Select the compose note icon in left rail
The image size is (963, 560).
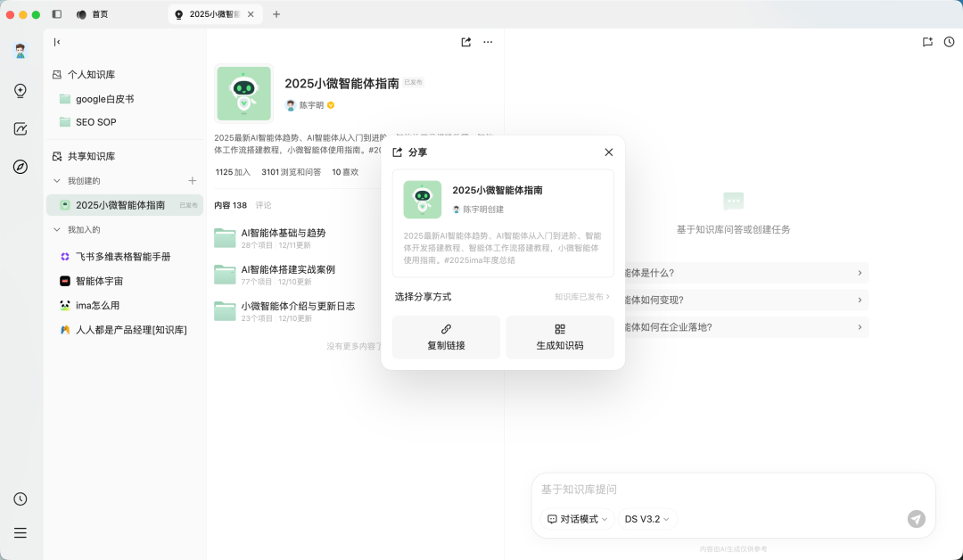coord(21,128)
